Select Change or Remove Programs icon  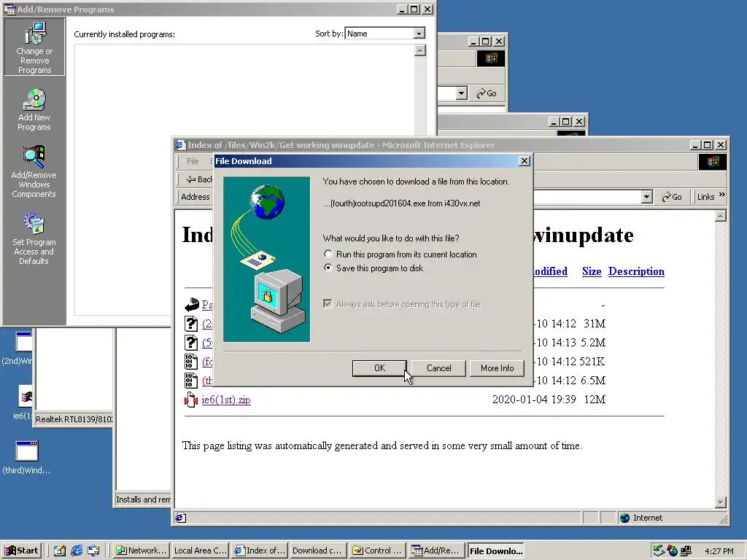(x=34, y=47)
